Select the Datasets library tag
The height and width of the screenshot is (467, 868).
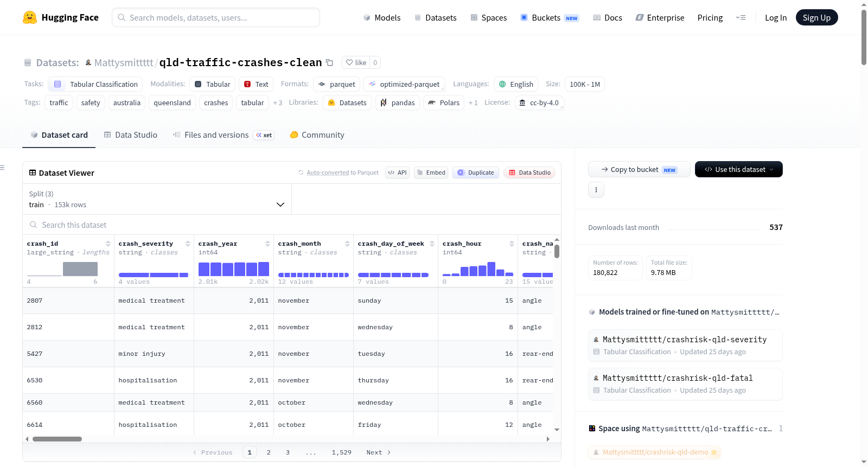[x=347, y=103]
